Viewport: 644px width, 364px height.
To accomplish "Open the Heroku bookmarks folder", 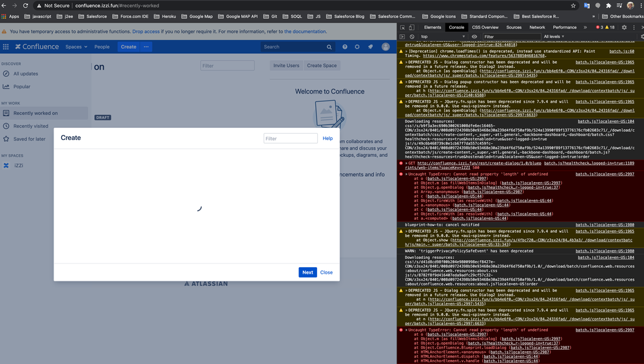I will [x=165, y=16].
